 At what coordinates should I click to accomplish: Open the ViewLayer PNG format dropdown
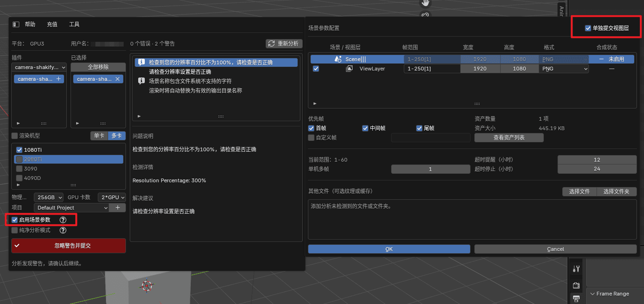[x=564, y=69]
